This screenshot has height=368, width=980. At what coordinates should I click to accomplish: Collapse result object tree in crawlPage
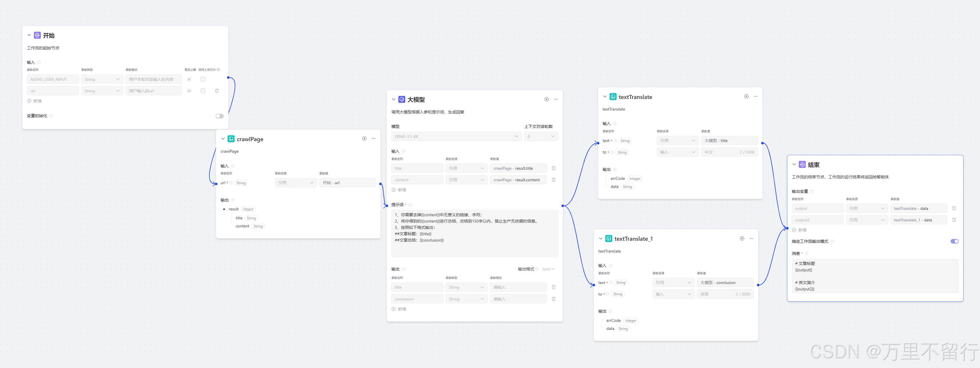(x=224, y=209)
